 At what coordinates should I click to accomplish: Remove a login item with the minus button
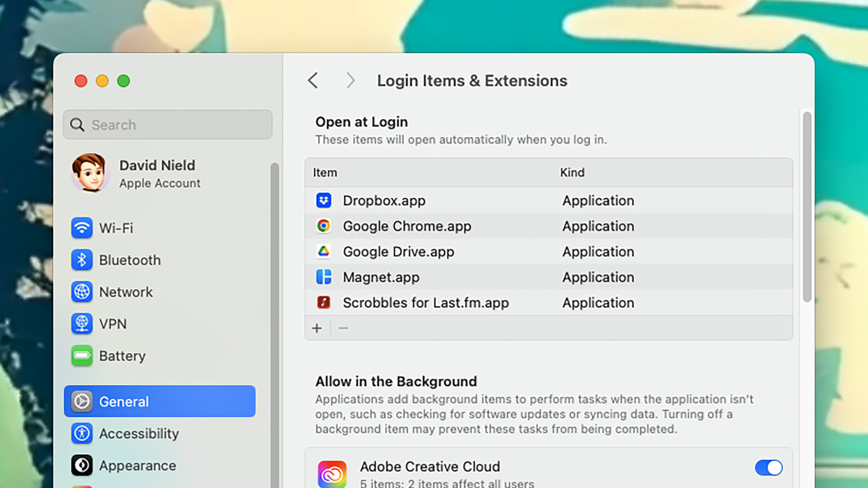(x=343, y=328)
